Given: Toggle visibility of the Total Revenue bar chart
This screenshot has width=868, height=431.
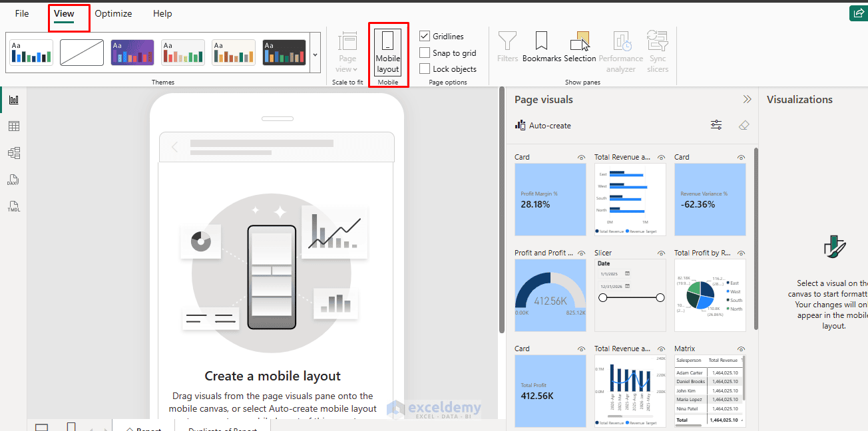Looking at the screenshot, I should [x=661, y=158].
